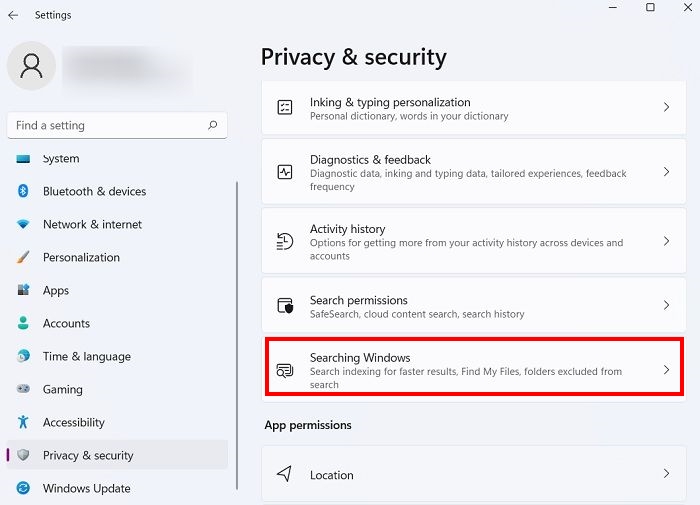Go to Personalization settings
Image resolution: width=700 pixels, height=505 pixels.
pyautogui.click(x=117, y=257)
